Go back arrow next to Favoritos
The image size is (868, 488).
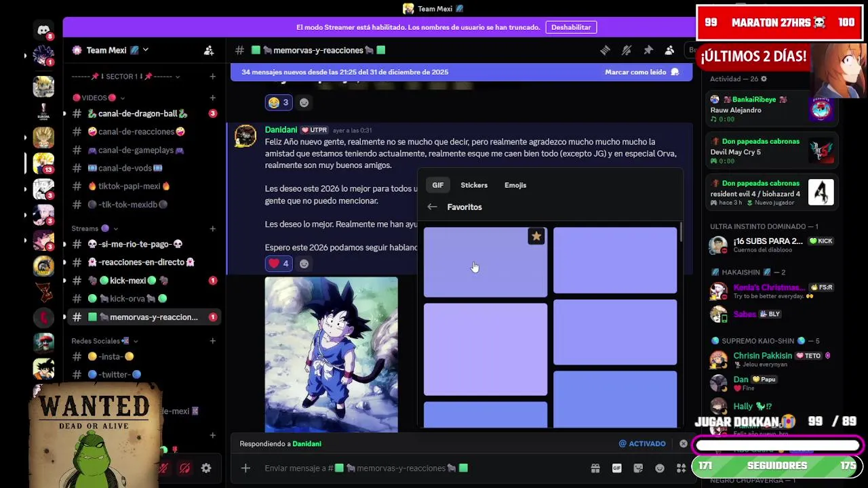pyautogui.click(x=432, y=207)
